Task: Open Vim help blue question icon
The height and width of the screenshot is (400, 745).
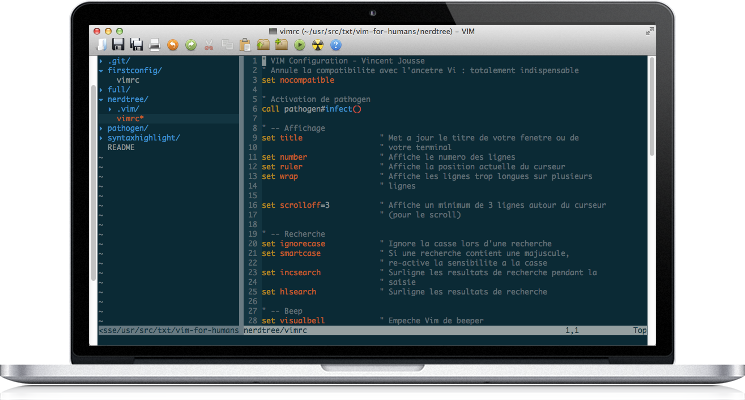Action: click(x=335, y=45)
